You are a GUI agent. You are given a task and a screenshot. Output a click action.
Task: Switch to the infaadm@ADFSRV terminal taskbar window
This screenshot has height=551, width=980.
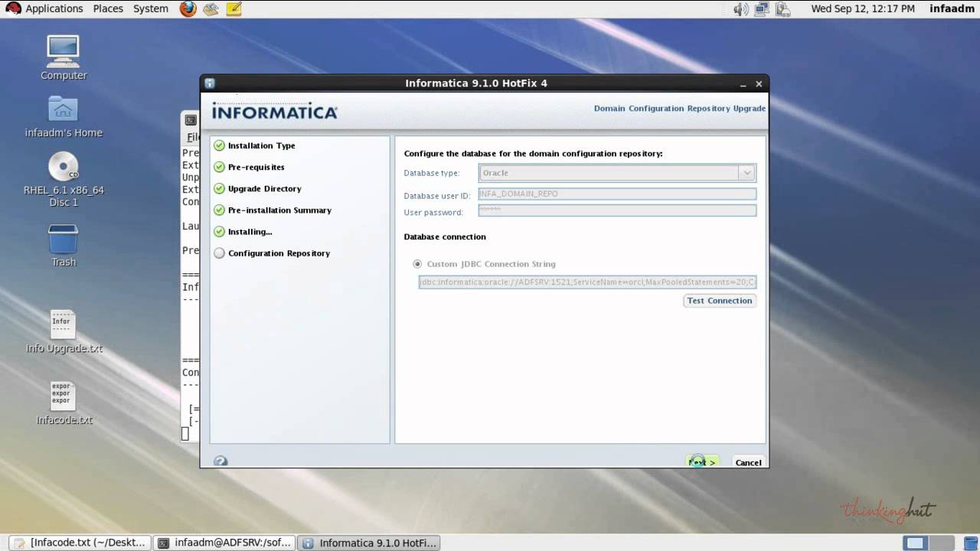pos(224,543)
